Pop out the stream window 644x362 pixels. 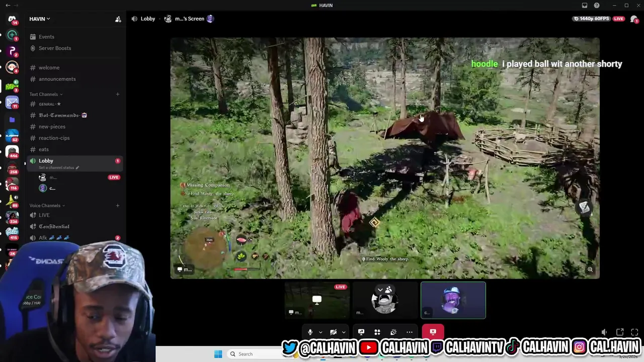tap(620, 332)
